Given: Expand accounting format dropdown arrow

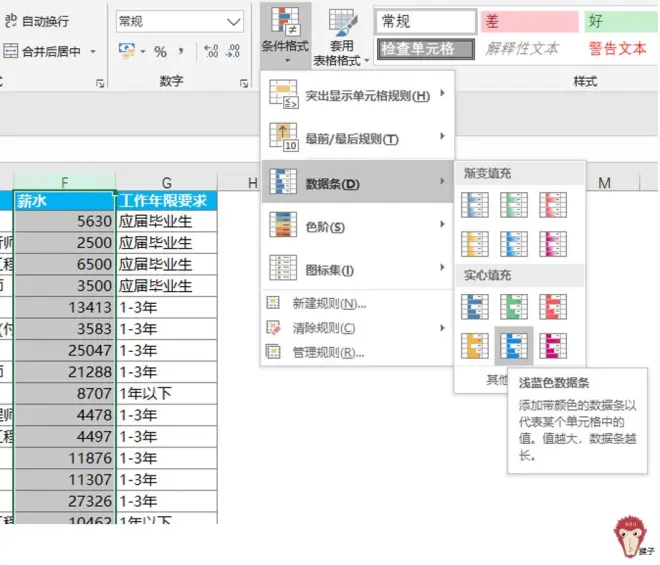Looking at the screenshot, I should [x=143, y=51].
